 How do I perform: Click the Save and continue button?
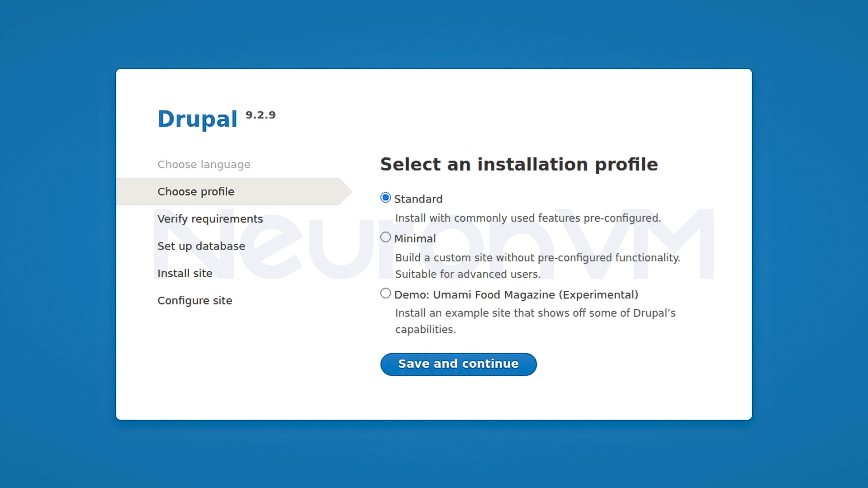click(x=458, y=364)
